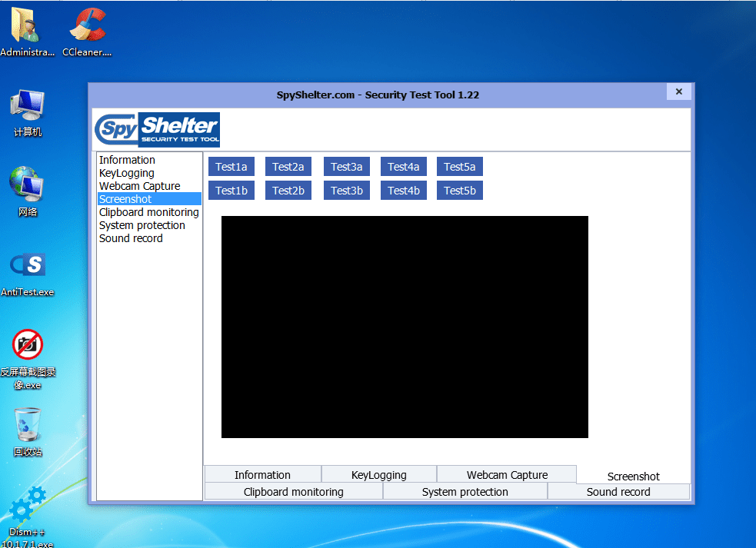Select the 网络 network icon
Viewport: 756px width, 548px height.
click(27, 187)
